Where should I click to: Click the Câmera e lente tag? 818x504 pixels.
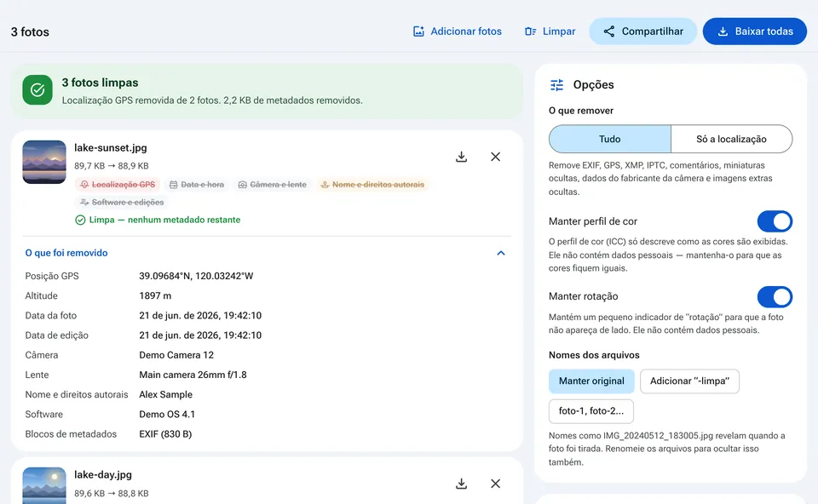tap(273, 185)
